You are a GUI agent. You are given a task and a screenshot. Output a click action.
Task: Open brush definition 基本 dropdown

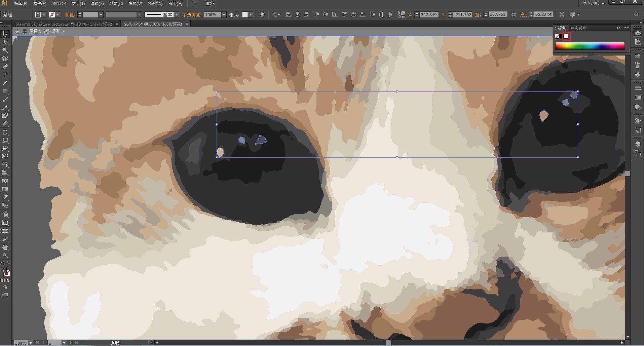(177, 14)
